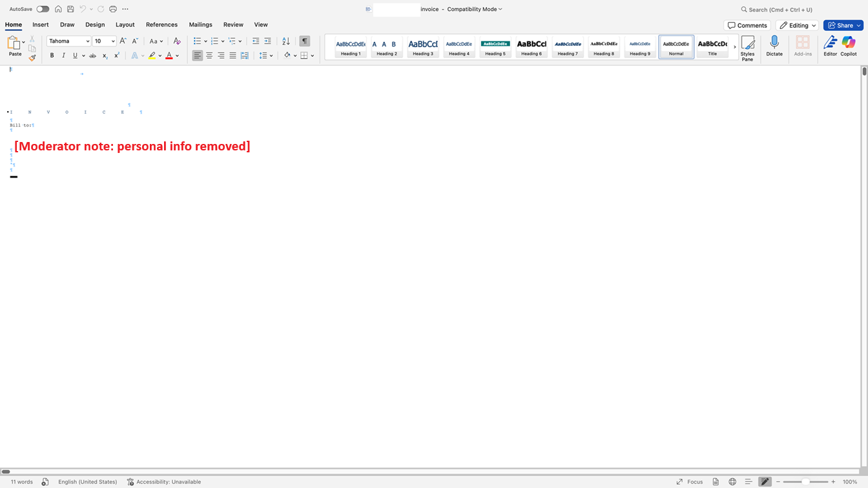868x488 pixels.
Task: Open the References tab
Action: click(x=161, y=25)
